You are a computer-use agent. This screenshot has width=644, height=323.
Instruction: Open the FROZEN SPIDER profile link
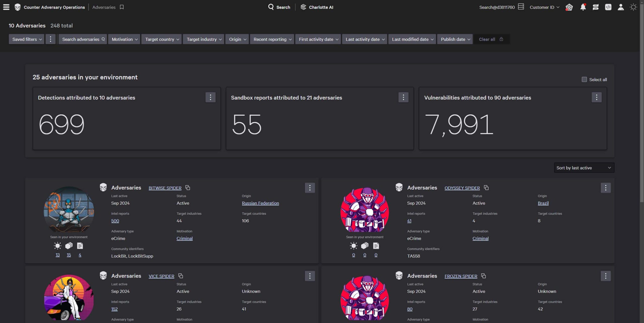(x=461, y=276)
